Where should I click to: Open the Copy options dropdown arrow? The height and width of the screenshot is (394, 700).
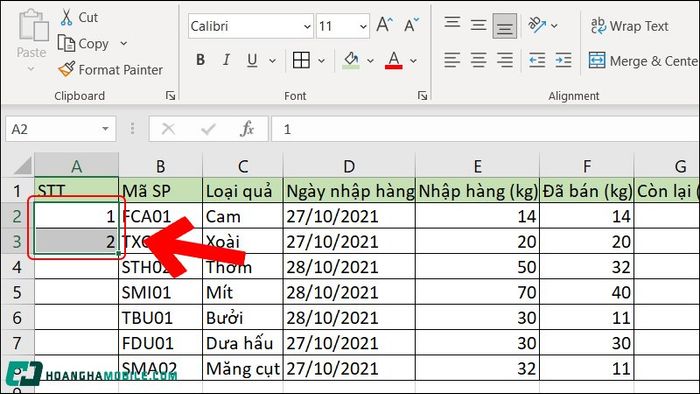pos(124,44)
